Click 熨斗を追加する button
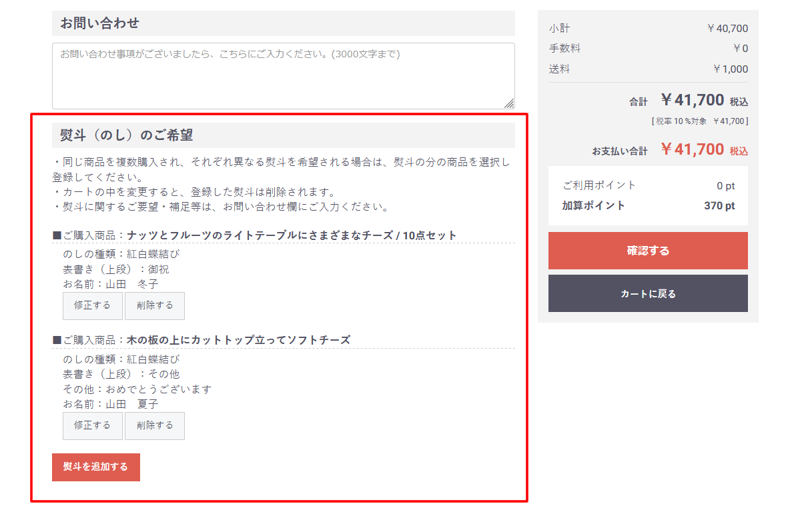 [96, 467]
